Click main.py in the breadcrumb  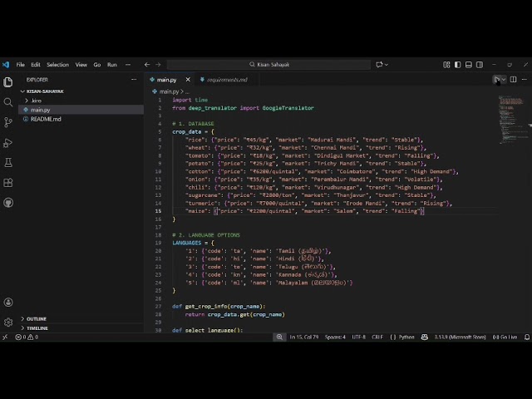[x=169, y=91]
